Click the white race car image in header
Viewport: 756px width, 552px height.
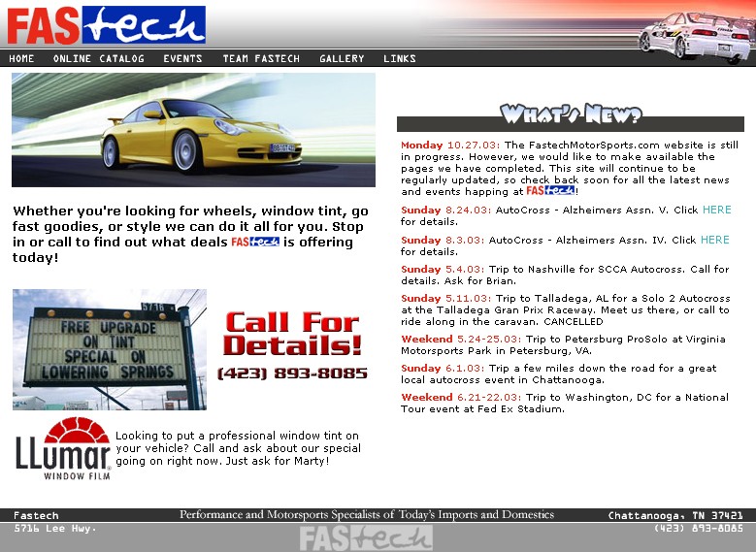tap(696, 38)
